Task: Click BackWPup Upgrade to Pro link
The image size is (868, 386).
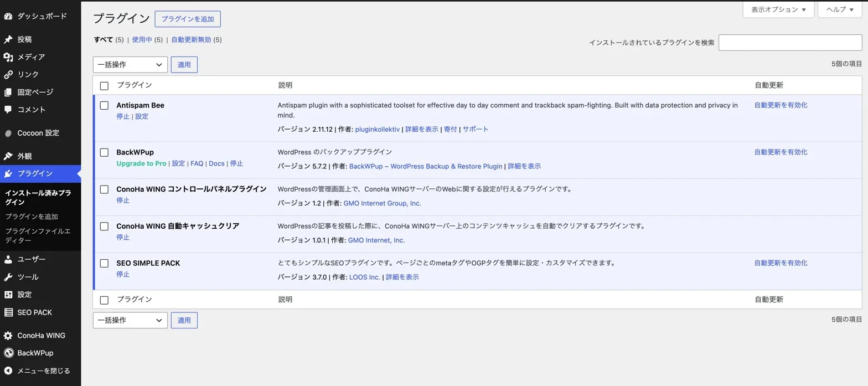Action: pos(141,163)
